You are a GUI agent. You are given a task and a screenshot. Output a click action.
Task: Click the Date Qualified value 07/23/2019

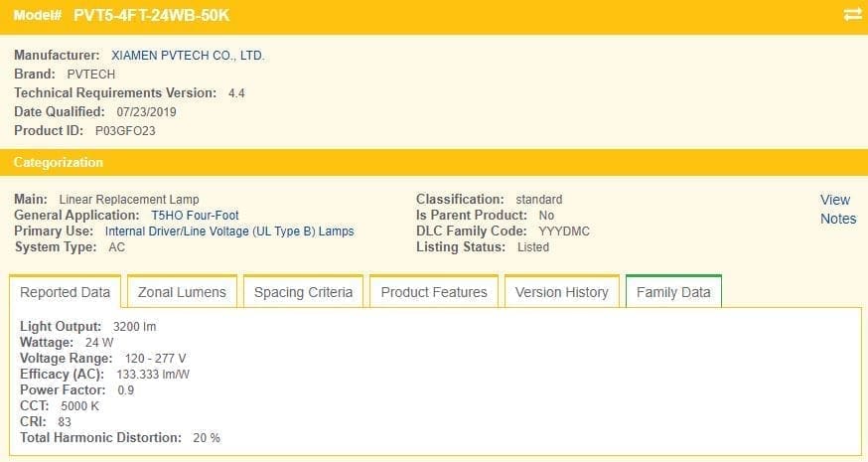[x=146, y=112]
